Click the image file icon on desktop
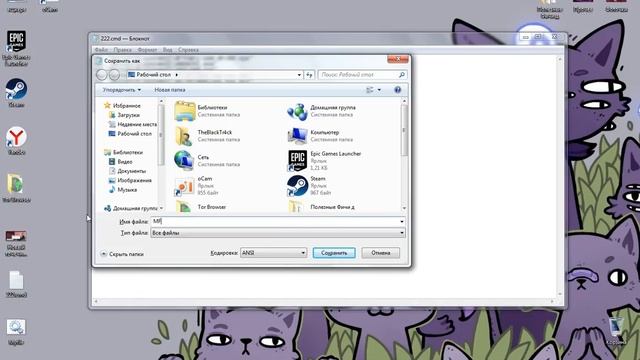 16,243
